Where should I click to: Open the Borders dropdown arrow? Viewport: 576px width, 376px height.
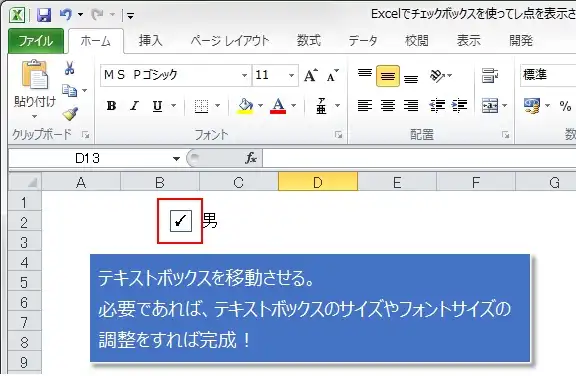[x=217, y=106]
